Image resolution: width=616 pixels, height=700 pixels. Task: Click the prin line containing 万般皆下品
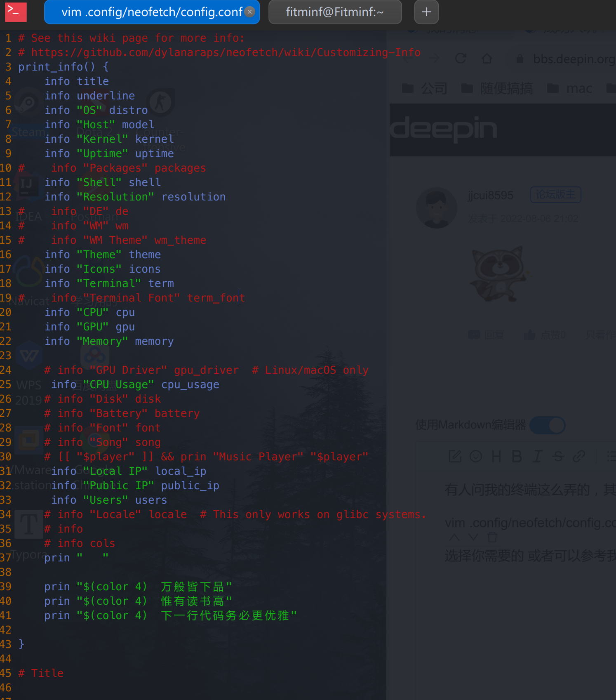pos(138,587)
